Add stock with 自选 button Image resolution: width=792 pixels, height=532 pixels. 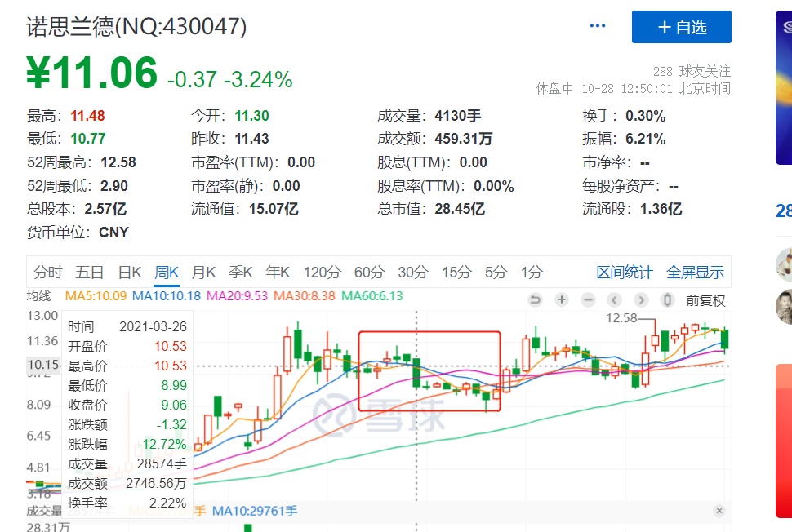(x=682, y=27)
